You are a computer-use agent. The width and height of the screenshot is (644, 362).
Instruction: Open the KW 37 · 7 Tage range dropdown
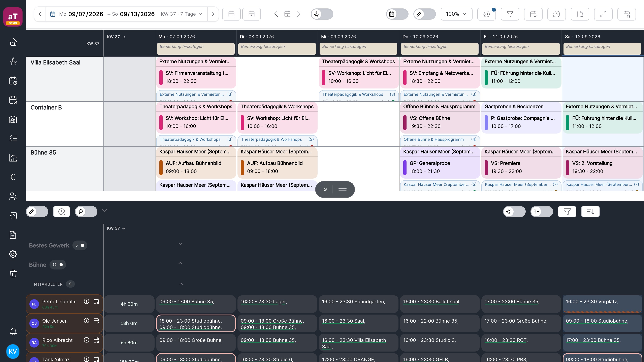182,14
